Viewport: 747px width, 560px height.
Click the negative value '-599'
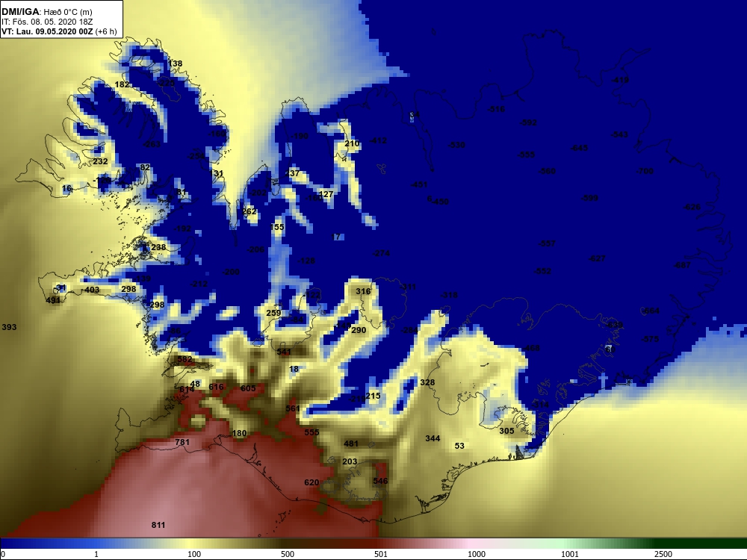pos(590,198)
